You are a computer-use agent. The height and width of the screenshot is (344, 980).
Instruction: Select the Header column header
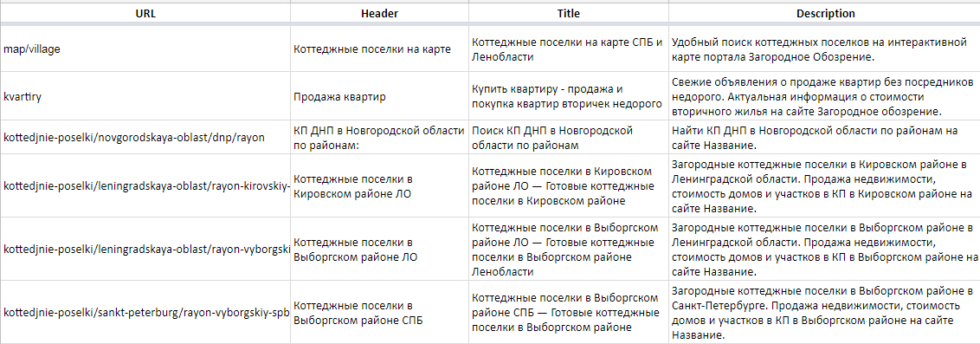(x=379, y=13)
